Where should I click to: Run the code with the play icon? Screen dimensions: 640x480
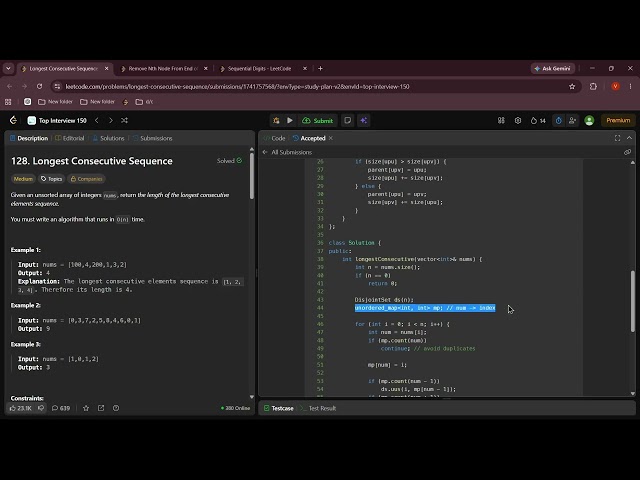pos(290,120)
